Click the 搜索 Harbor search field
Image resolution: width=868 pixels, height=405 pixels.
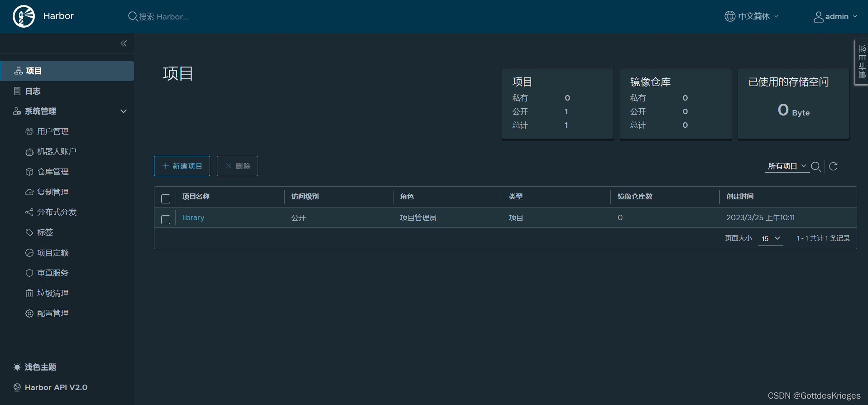(163, 17)
